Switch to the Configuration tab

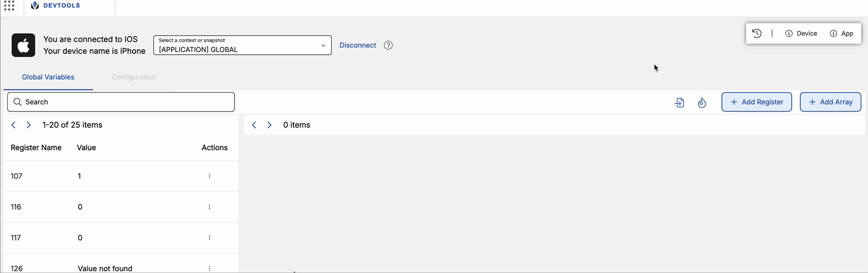pyautogui.click(x=133, y=77)
